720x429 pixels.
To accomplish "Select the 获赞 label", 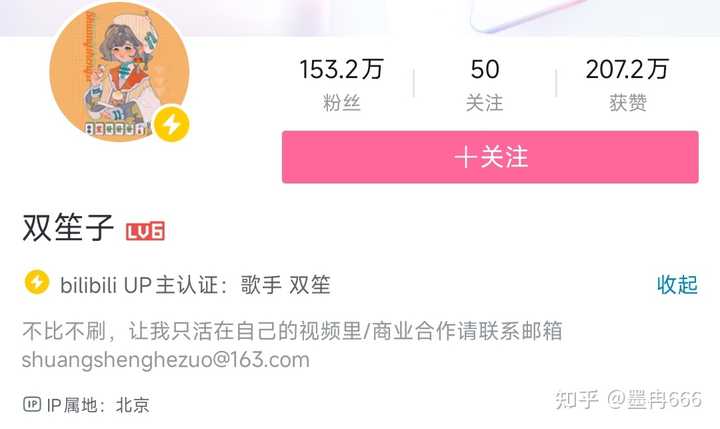I will pos(628,102).
